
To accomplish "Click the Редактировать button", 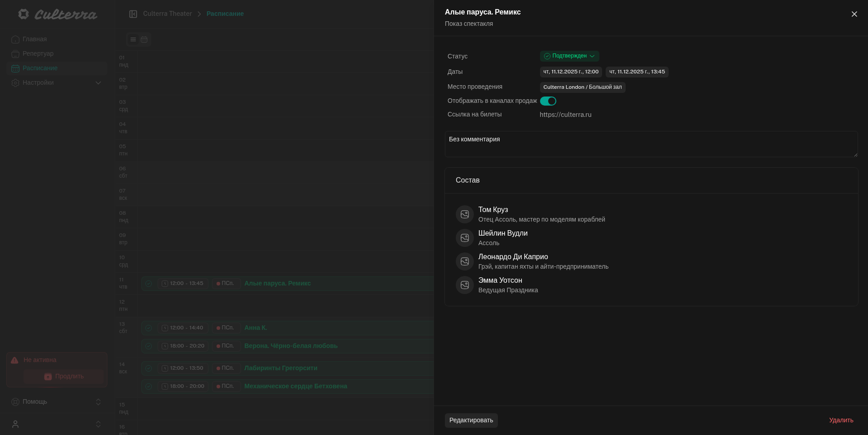I will coord(471,420).
